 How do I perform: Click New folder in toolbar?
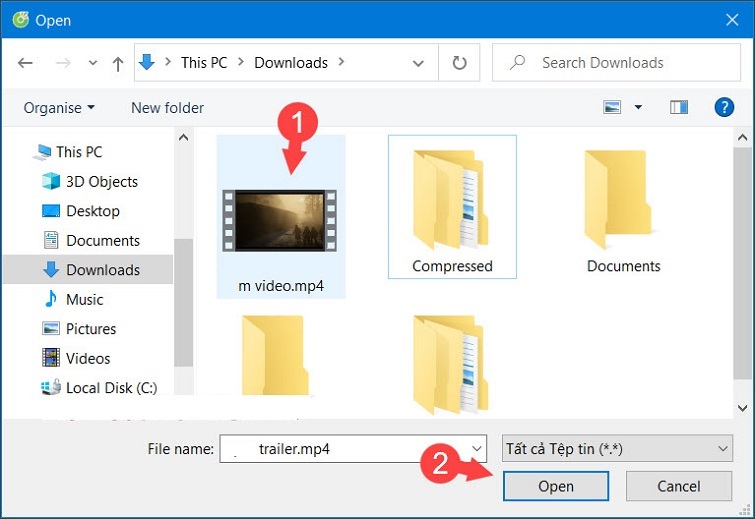point(167,107)
